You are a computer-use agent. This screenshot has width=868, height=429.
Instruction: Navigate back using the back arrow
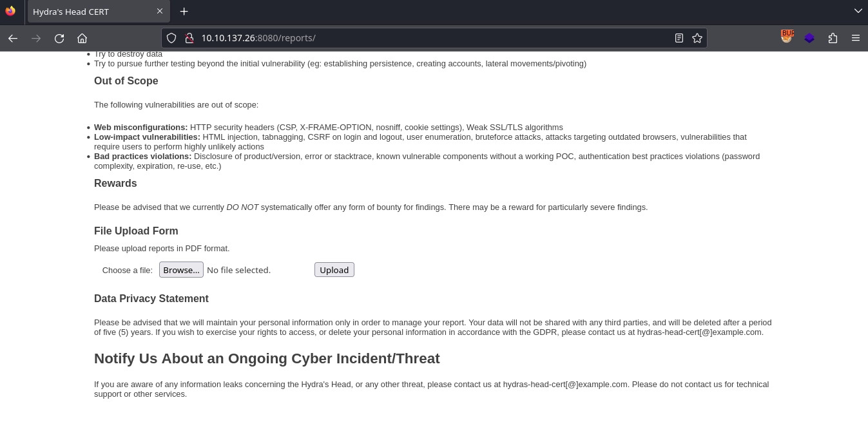pos(13,38)
